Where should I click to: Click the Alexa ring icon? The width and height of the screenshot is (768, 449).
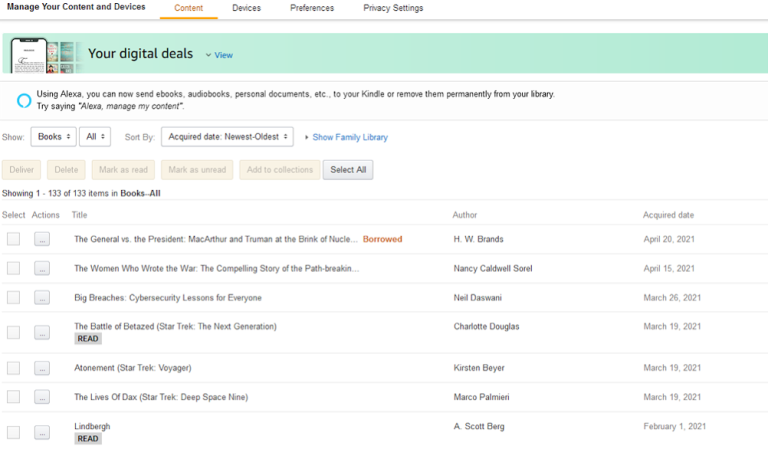24,99
